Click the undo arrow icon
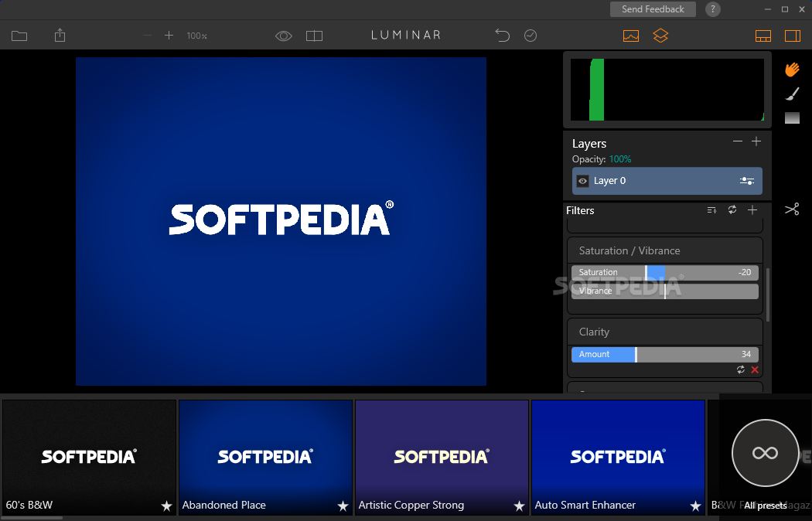The height and width of the screenshot is (521, 812). pyautogui.click(x=503, y=36)
